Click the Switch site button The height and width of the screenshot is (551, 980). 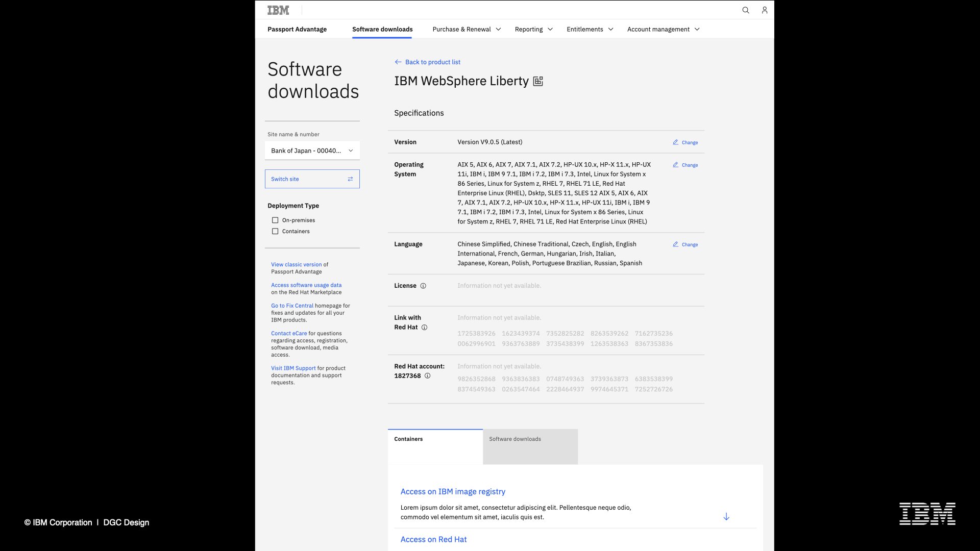[312, 179]
